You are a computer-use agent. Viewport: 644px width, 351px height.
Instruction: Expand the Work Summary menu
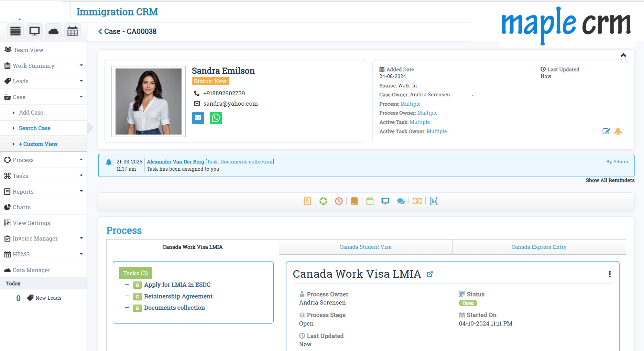pyautogui.click(x=43, y=65)
